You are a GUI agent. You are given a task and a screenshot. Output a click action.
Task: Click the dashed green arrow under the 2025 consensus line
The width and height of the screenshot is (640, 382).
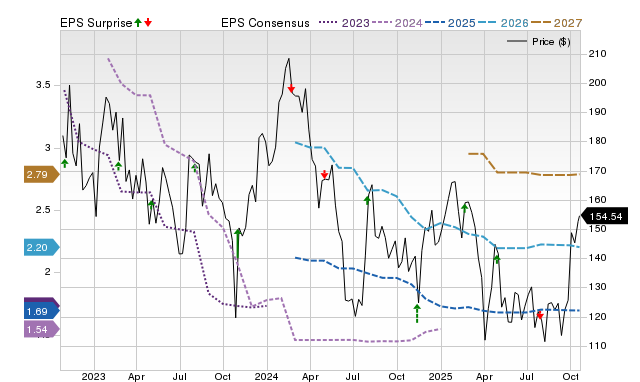[417, 313]
